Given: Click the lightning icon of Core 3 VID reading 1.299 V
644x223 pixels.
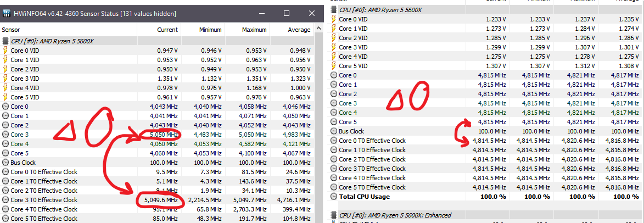Looking at the screenshot, I should click(x=333, y=47).
